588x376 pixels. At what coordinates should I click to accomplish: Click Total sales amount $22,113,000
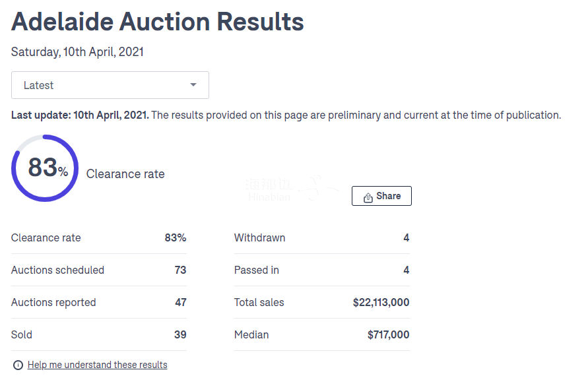click(381, 302)
